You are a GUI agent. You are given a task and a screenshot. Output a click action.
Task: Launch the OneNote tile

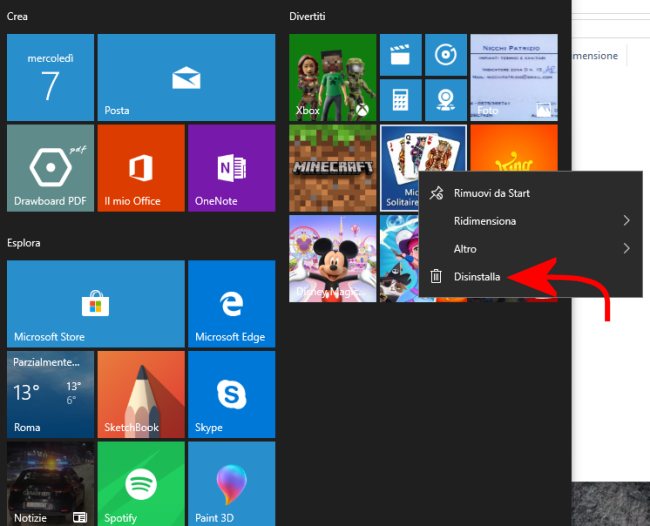pos(232,168)
